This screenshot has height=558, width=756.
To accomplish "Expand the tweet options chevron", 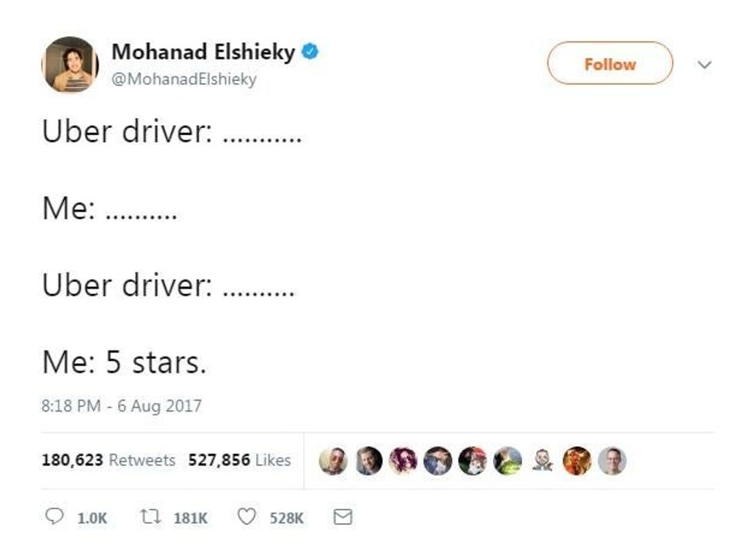I will (x=704, y=65).
